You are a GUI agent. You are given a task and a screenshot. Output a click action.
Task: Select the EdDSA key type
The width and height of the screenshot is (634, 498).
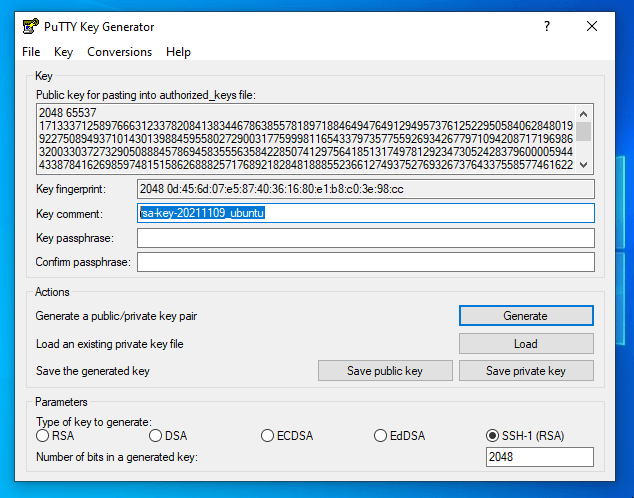click(x=381, y=436)
